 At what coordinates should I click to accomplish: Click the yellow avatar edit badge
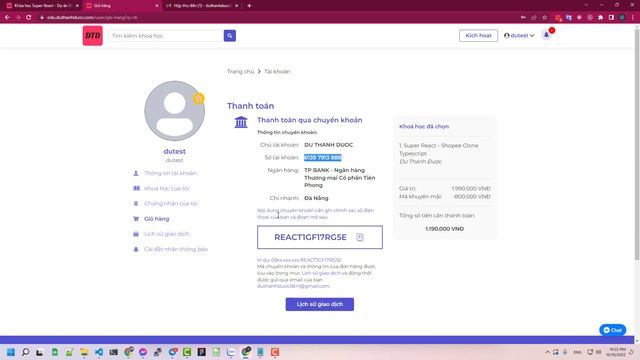click(199, 98)
